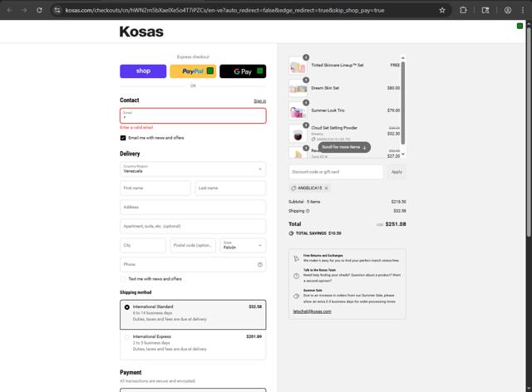The image size is (532, 392).
Task: Click the letschat@kosas.com email link
Action: (312, 311)
